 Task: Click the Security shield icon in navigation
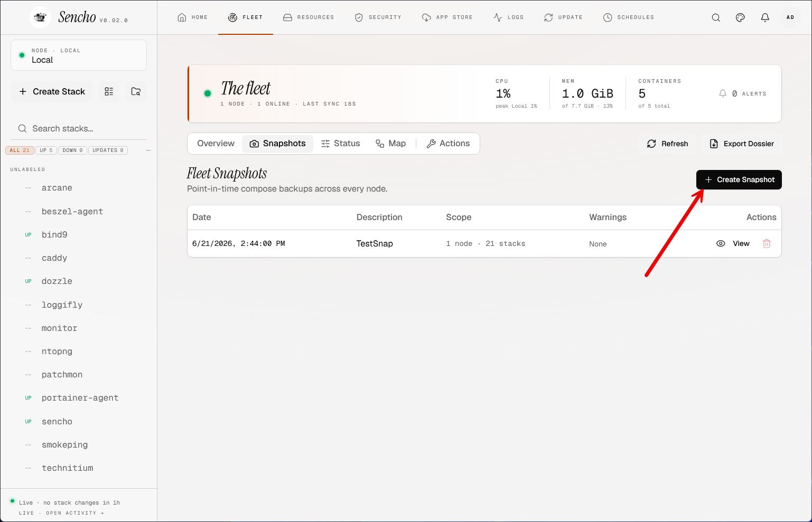click(x=359, y=17)
